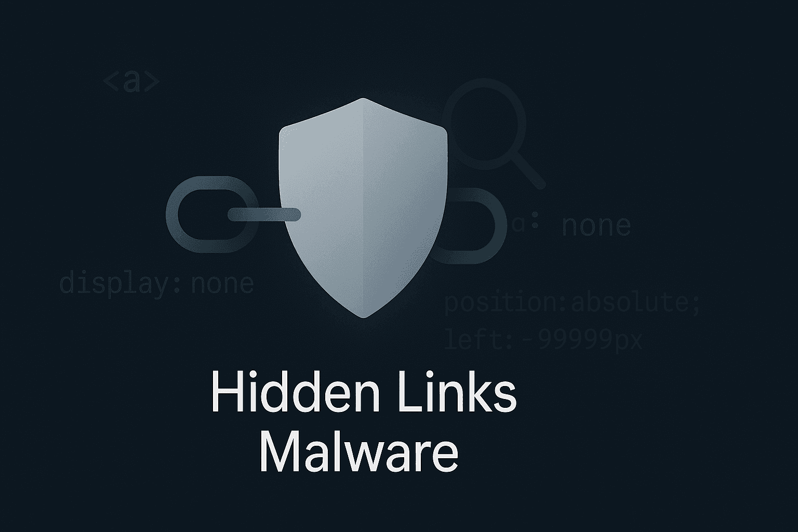Click the "position:" code text
The image size is (798, 532).
point(507,303)
